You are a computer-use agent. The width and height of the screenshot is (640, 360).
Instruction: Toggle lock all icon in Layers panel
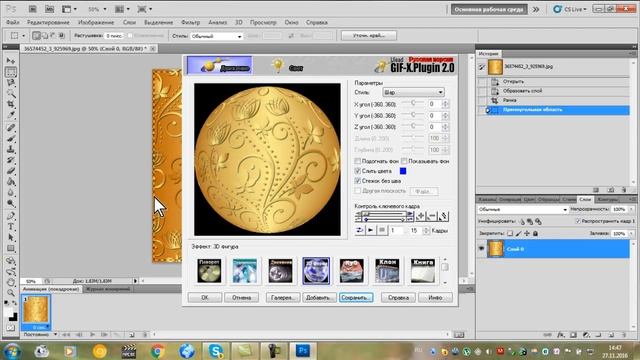pos(536,233)
